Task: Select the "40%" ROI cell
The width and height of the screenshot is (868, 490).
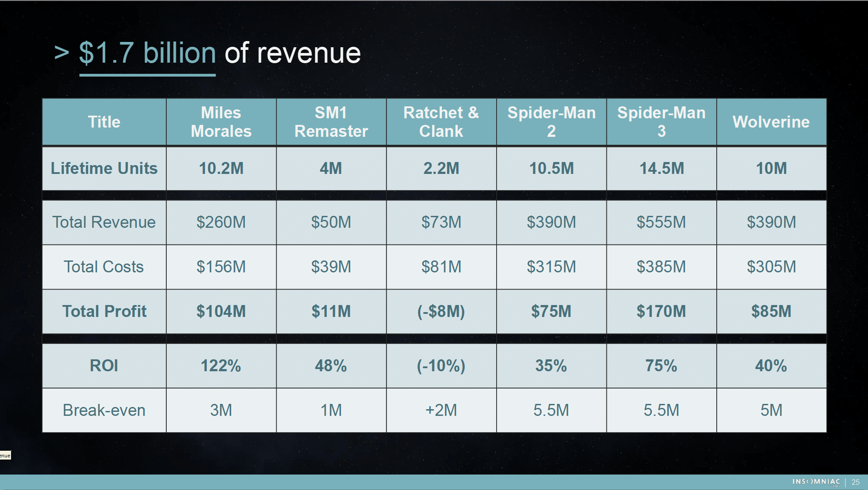Action: (771, 366)
